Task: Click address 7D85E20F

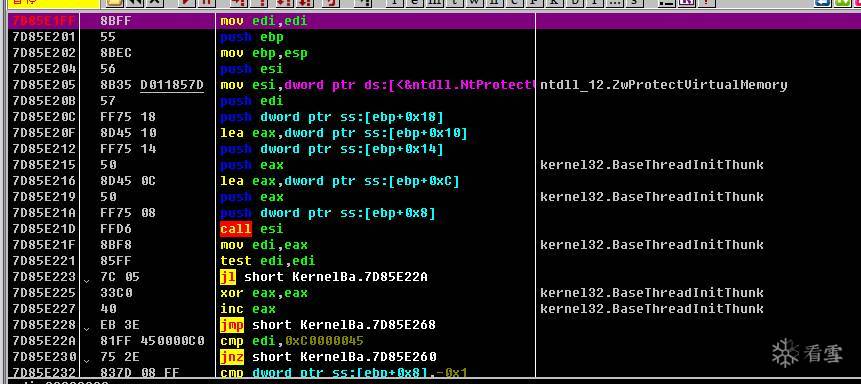Action: tap(44, 133)
